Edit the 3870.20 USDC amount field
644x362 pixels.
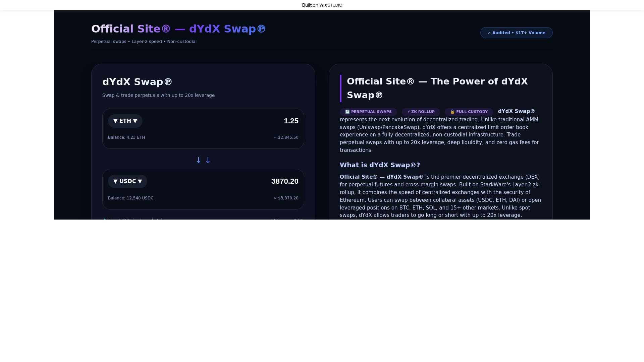click(x=285, y=181)
